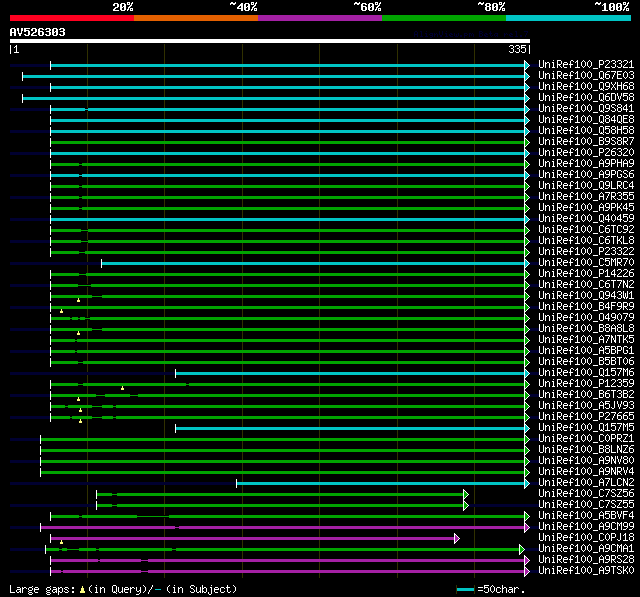The image size is (640, 597).
Task: Choose the UniRef100_C0PRZ1 label
Action: coord(586,439)
